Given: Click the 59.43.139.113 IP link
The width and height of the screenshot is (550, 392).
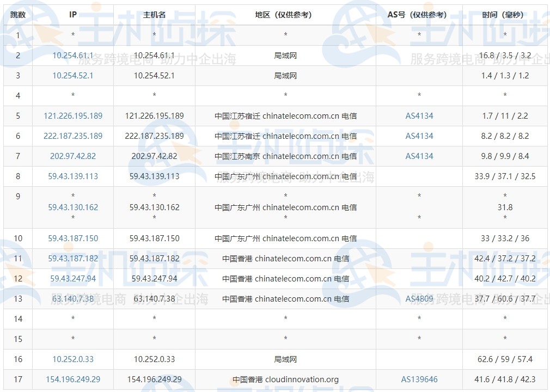Looking at the screenshot, I should (x=73, y=176).
